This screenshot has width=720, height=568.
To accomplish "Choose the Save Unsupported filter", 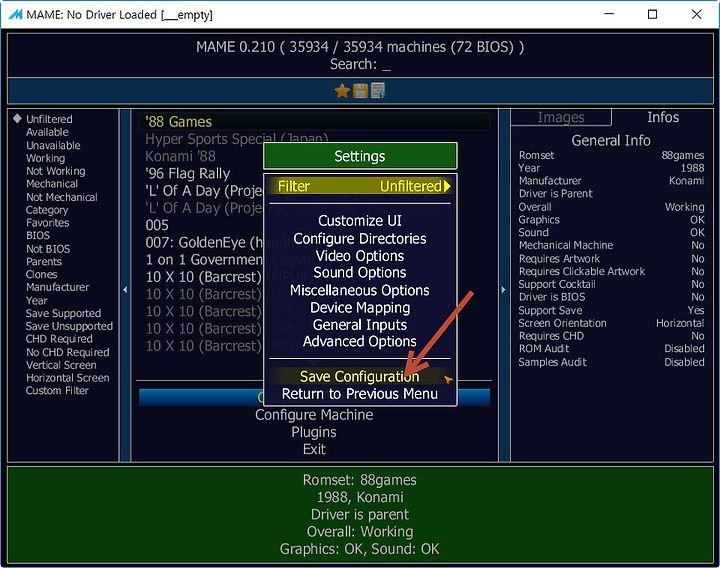I will pos(69,326).
